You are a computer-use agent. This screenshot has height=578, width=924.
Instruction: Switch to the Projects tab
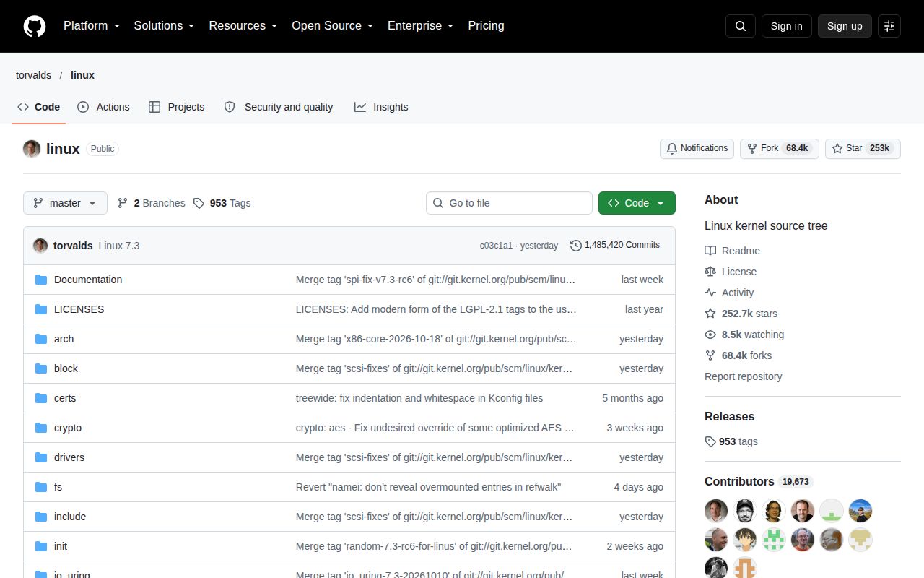pyautogui.click(x=176, y=107)
